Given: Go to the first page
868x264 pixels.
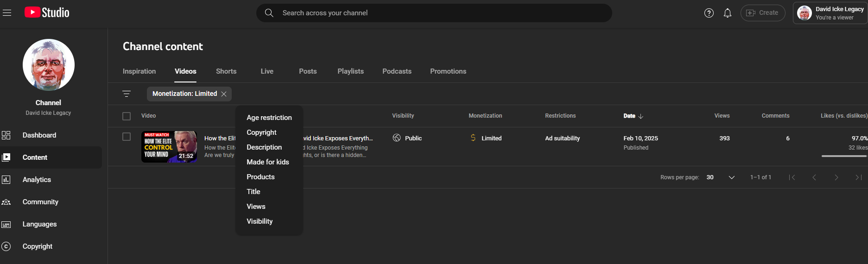Looking at the screenshot, I should 792,177.
